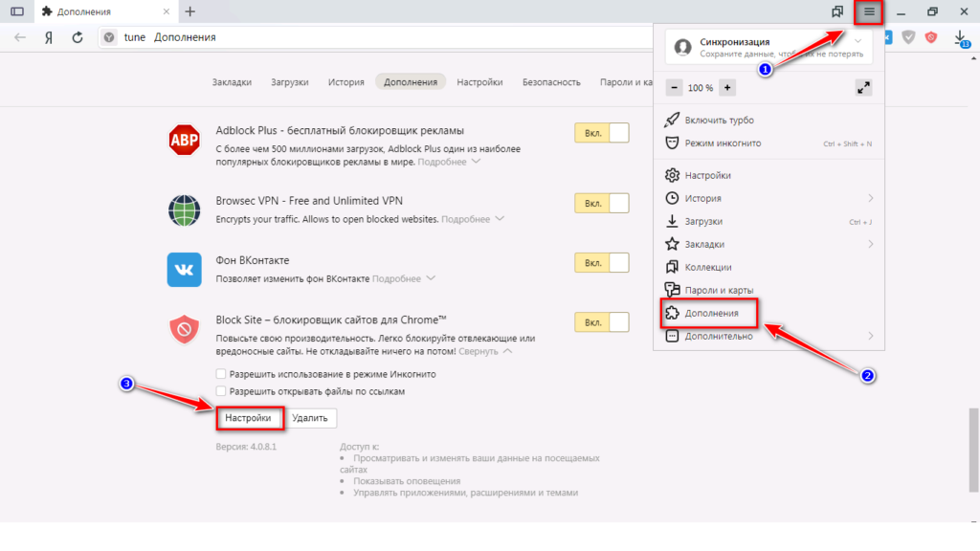Select the active Дополнения page tab
Screen dimensions: 980x551
pos(411,82)
